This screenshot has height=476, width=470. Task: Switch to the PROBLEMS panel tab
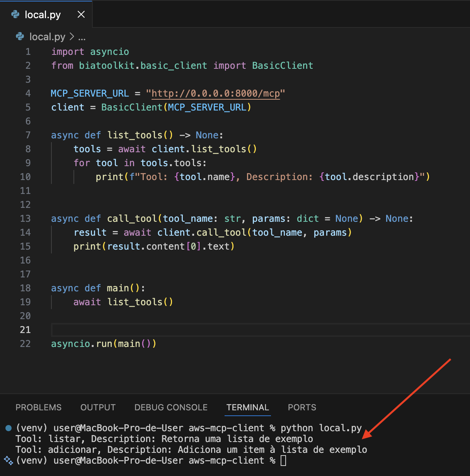(x=38, y=407)
